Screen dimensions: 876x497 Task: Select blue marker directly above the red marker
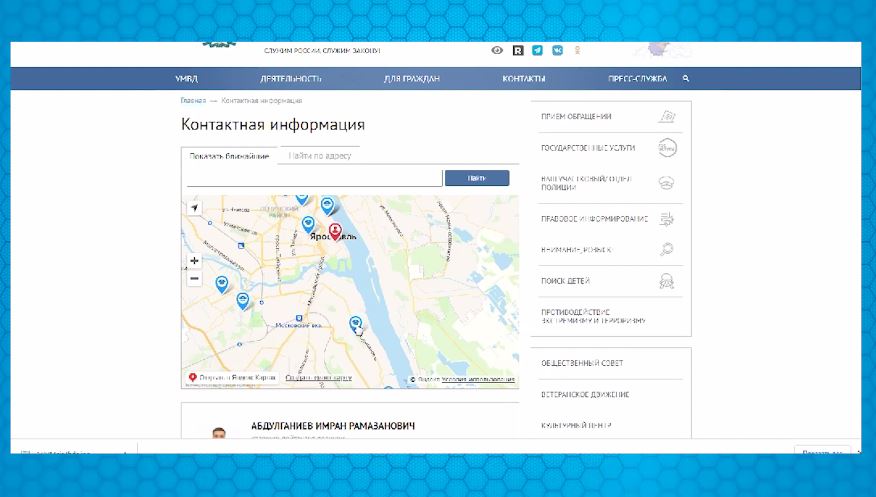tap(327, 206)
